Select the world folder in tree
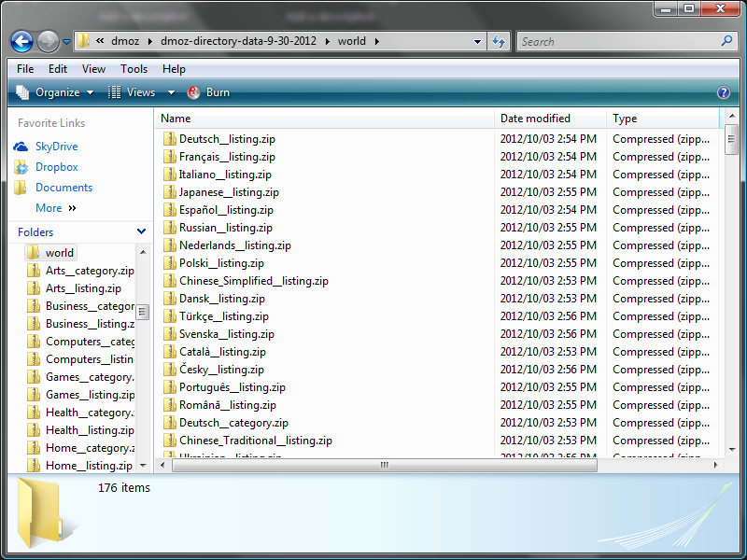747x560 pixels. click(x=59, y=252)
